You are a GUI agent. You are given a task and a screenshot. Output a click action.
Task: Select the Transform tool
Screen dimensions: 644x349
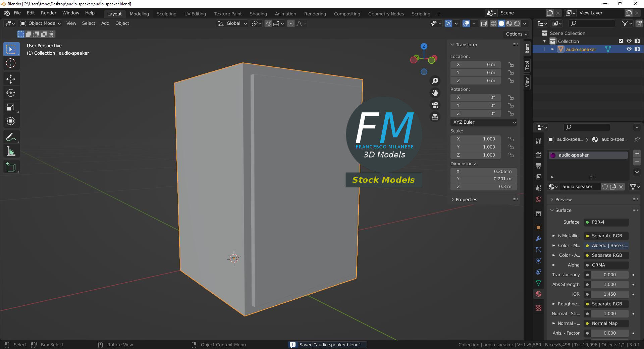[11, 121]
